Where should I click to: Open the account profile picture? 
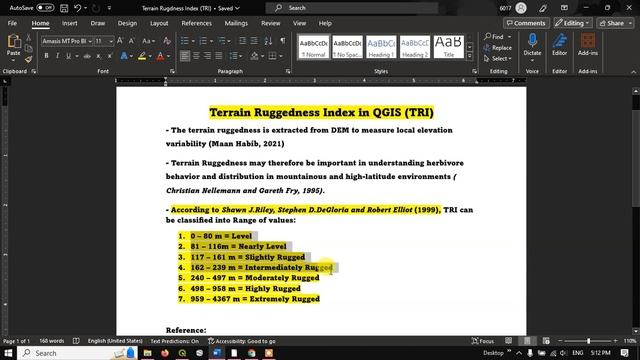pos(521,8)
